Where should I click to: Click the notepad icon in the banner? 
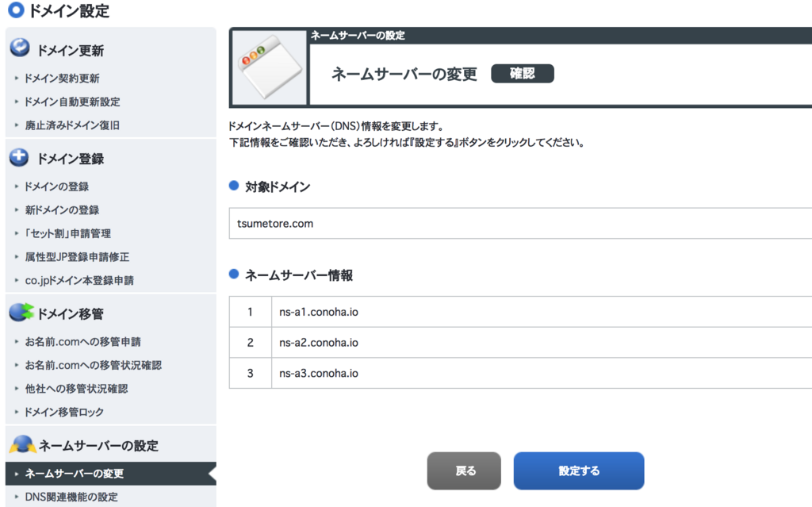(x=267, y=66)
